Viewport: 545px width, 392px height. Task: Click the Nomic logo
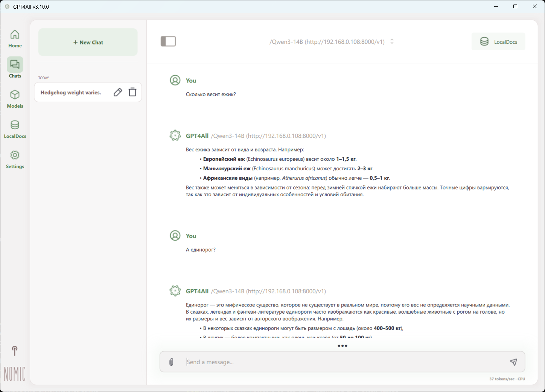(15, 374)
